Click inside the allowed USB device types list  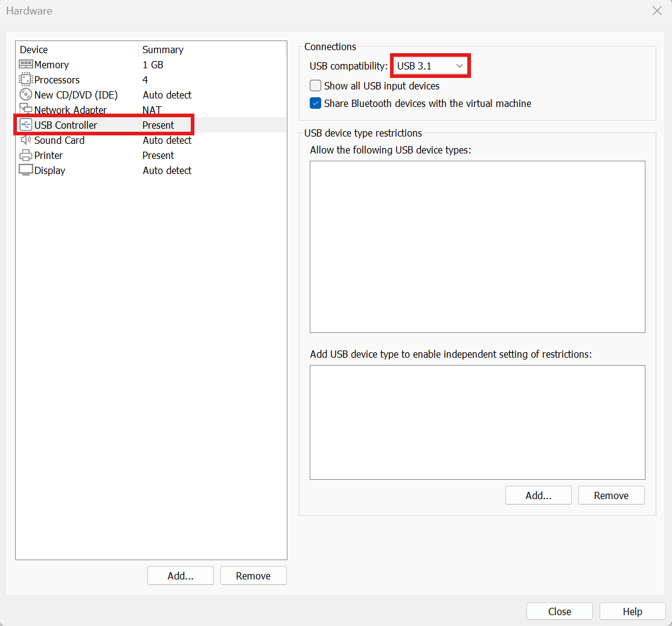point(477,247)
